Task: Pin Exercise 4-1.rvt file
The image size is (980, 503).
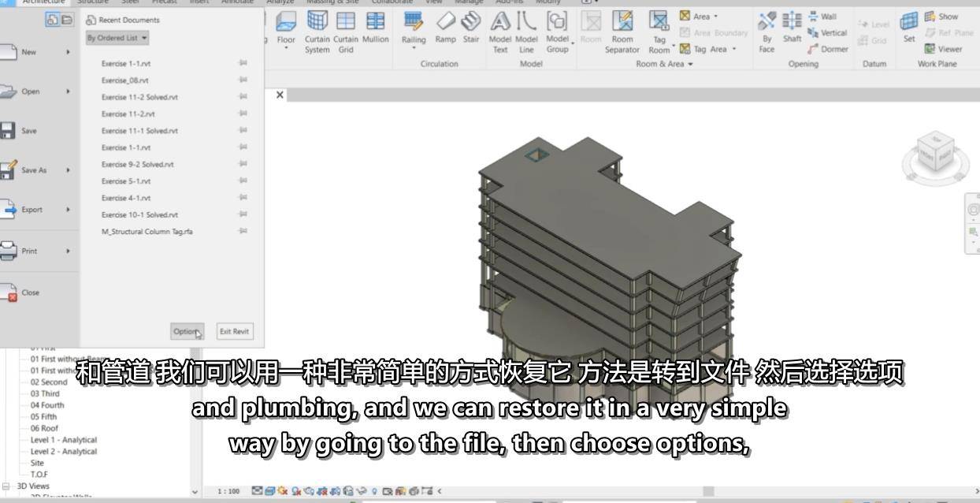Action: (243, 198)
